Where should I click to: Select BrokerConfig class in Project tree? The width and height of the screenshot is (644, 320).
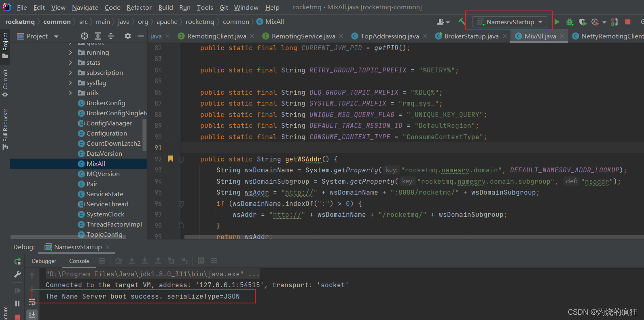(106, 103)
